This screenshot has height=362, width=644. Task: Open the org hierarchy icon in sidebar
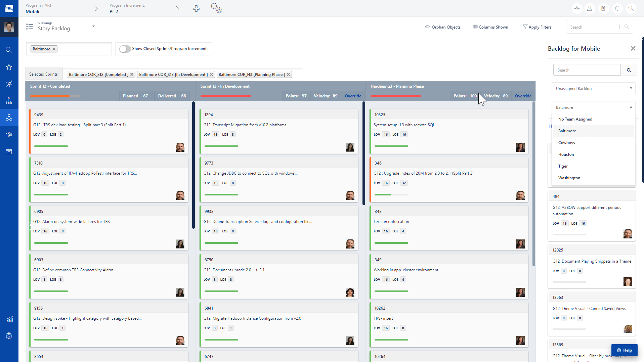pos(9,101)
